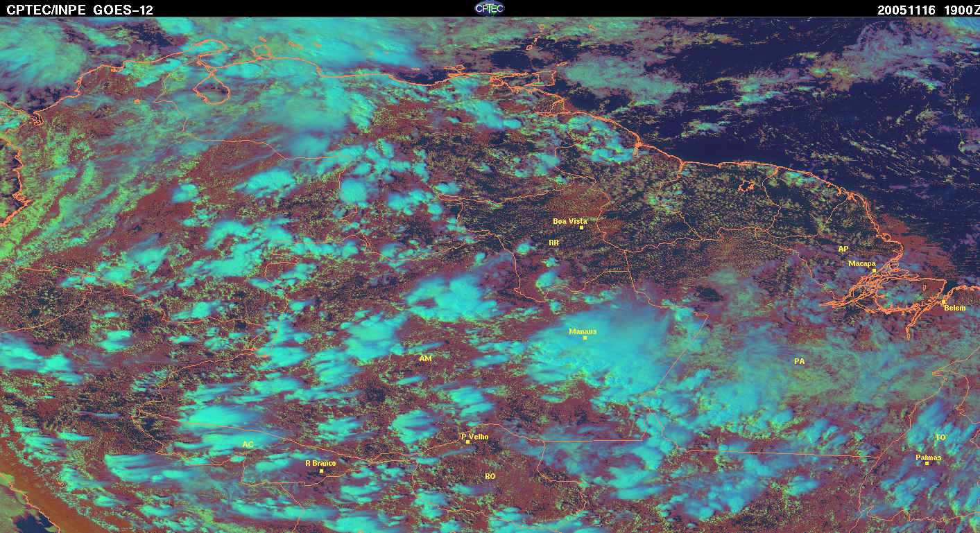Click the Palmas city marker square

[927, 463]
